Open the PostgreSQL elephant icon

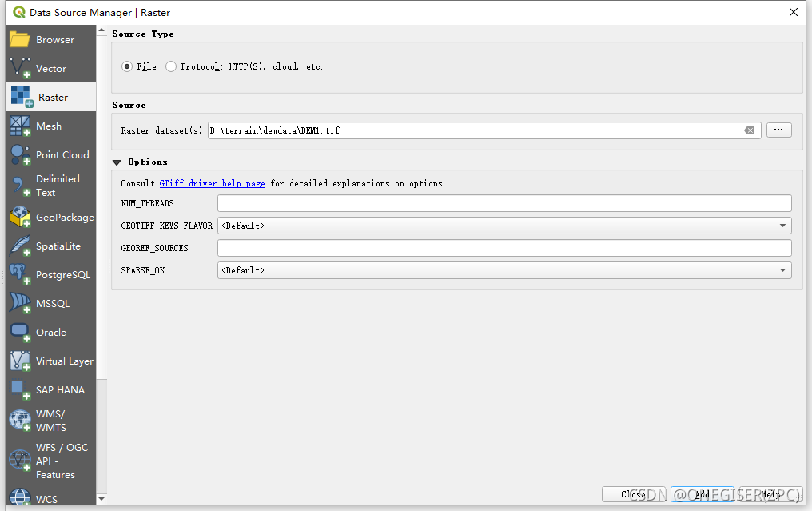pyautogui.click(x=20, y=274)
